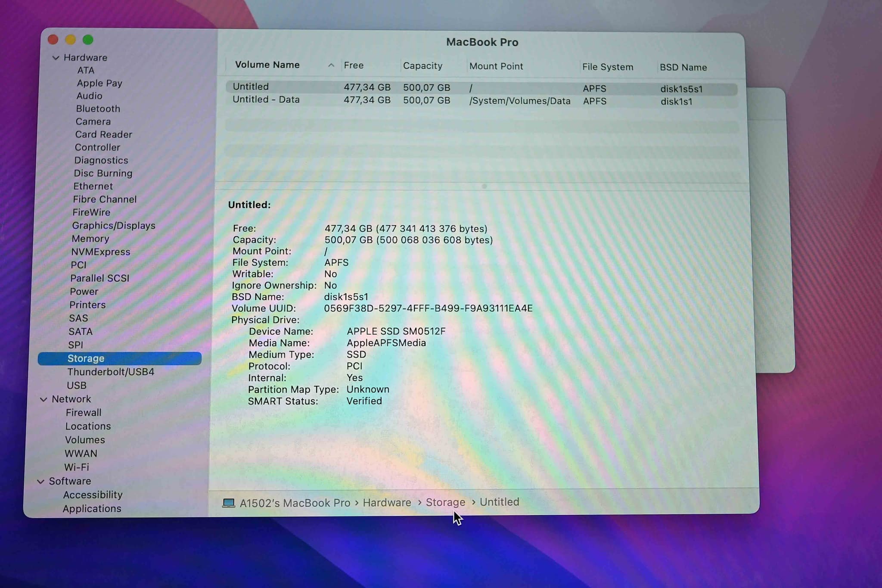The image size is (882, 588).
Task: Select Printers in sidebar
Action: pos(87,305)
